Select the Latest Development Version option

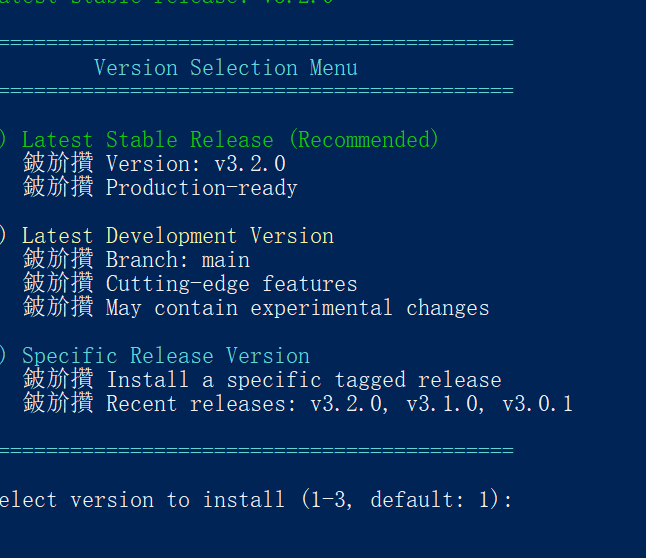pos(177,236)
